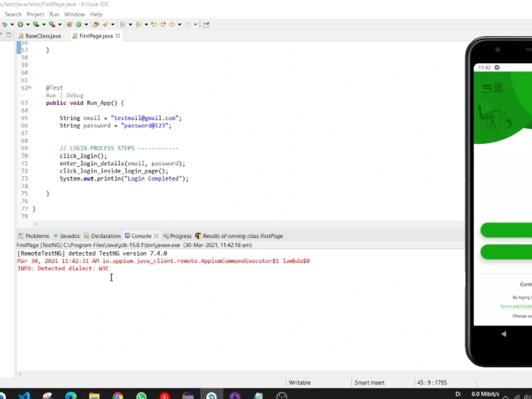Click the New Java Class icon
The width and height of the screenshot is (532, 399).
click(79, 24)
